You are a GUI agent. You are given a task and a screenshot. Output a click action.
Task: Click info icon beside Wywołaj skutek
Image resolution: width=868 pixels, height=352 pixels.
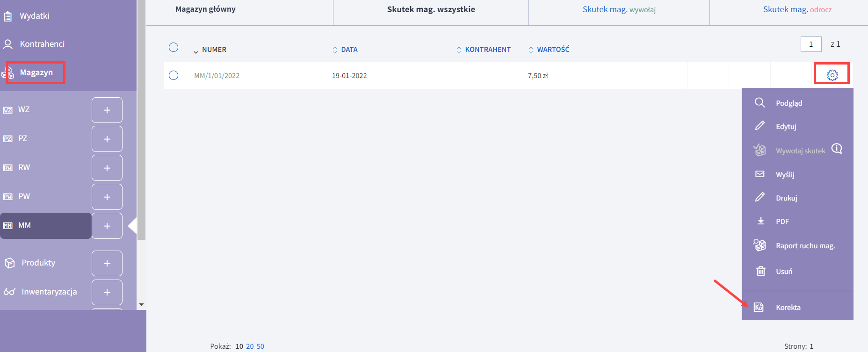pyautogui.click(x=837, y=149)
